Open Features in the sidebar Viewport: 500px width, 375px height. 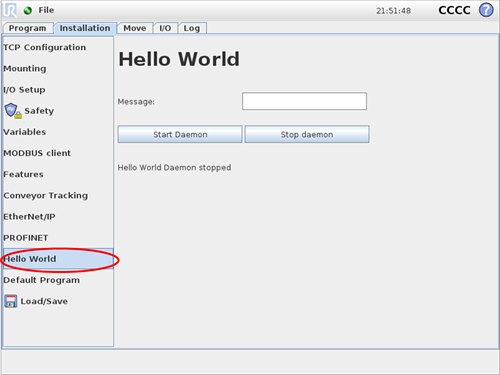[x=58, y=174]
